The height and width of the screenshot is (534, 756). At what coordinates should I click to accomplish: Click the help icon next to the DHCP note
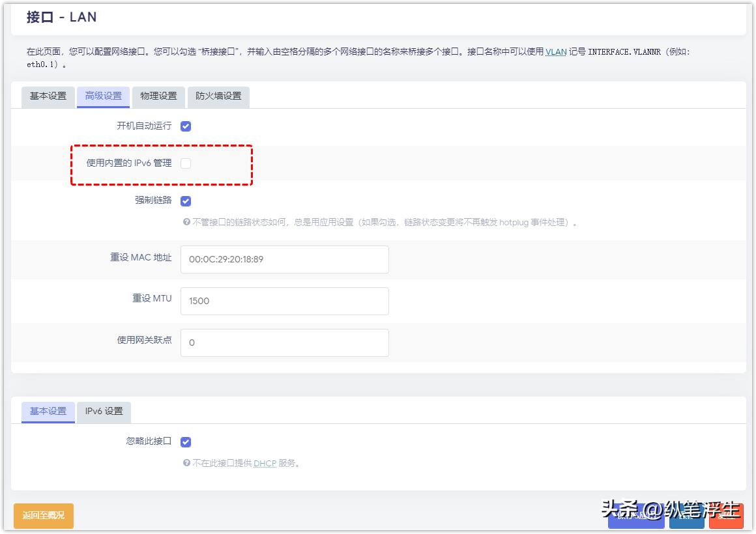coord(188,463)
